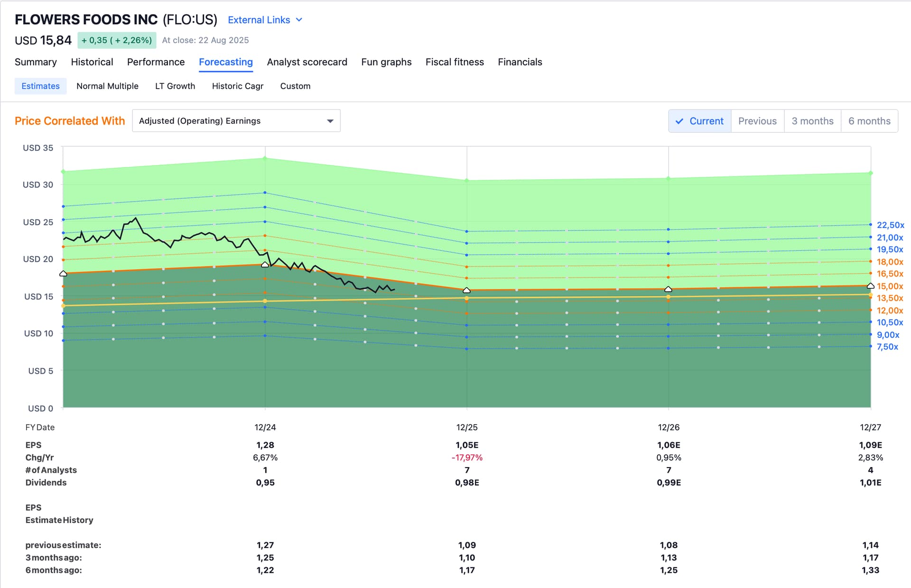Switch estimates to 3 months
Screen dimensions: 911x588
[x=812, y=121]
